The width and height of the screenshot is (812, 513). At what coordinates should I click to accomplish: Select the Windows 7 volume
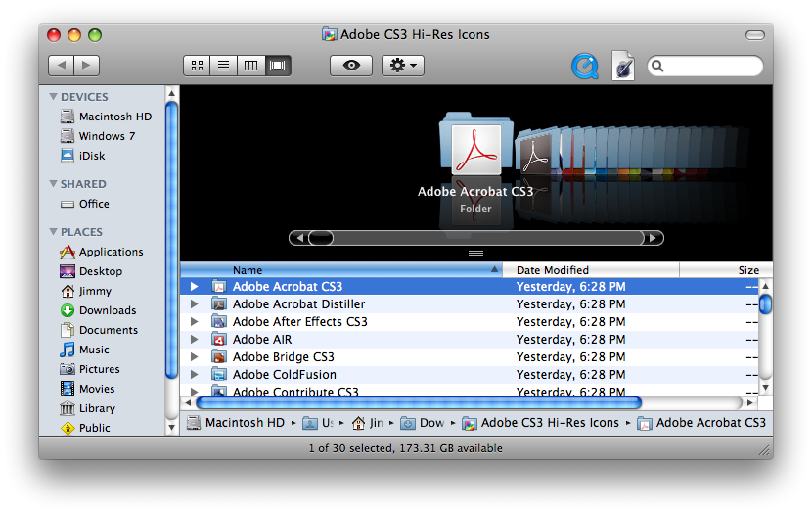(x=98, y=136)
